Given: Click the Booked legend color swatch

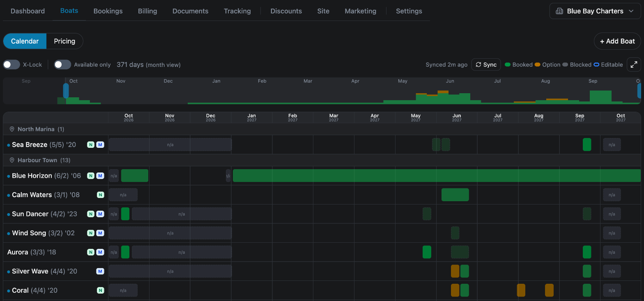Looking at the screenshot, I should 508,64.
